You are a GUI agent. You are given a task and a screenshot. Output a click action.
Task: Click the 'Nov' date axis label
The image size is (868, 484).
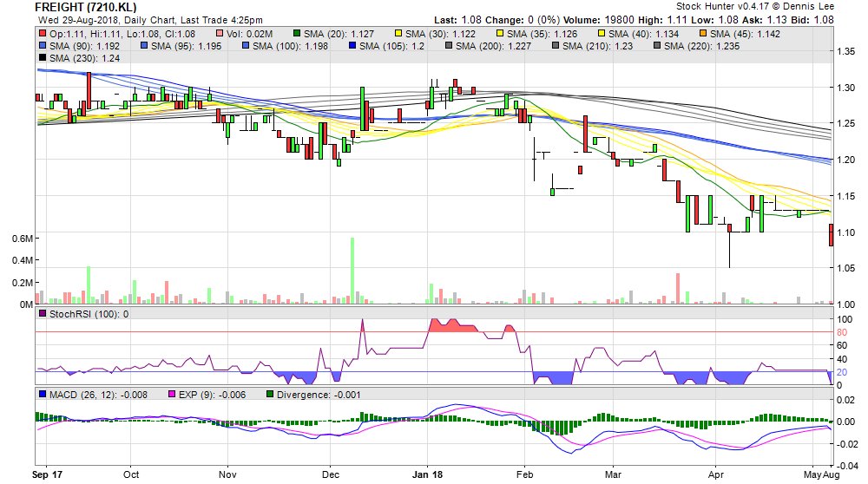tap(227, 474)
